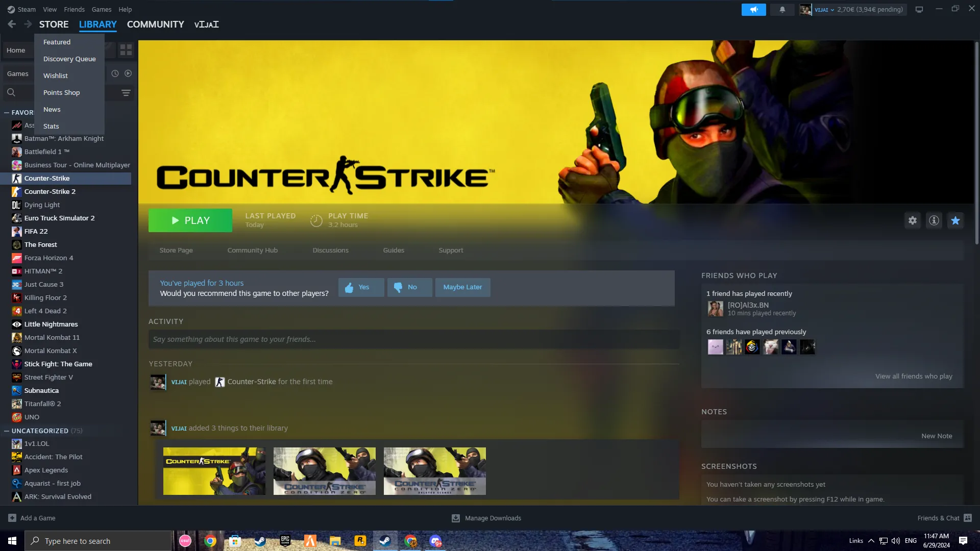Toggle sort by recent activity clock icon

click(115, 73)
